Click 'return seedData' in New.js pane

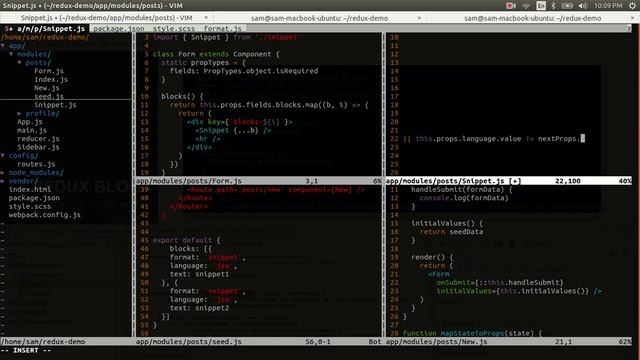(451, 232)
